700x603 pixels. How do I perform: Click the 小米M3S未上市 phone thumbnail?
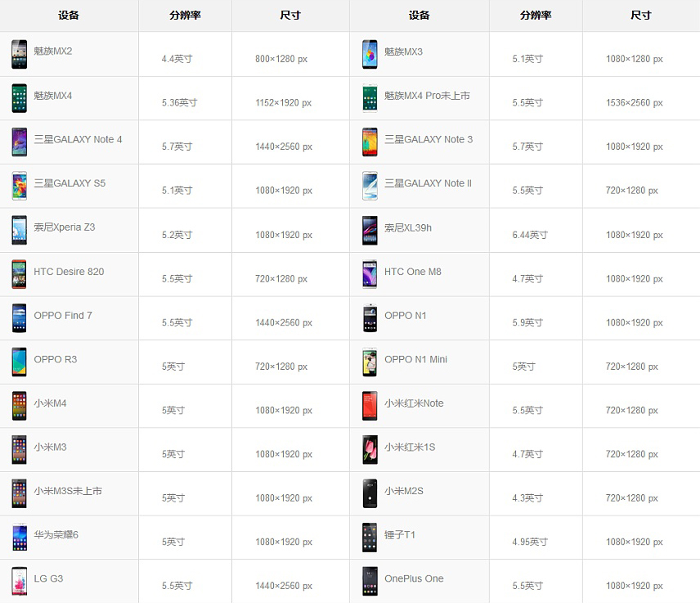[19, 493]
